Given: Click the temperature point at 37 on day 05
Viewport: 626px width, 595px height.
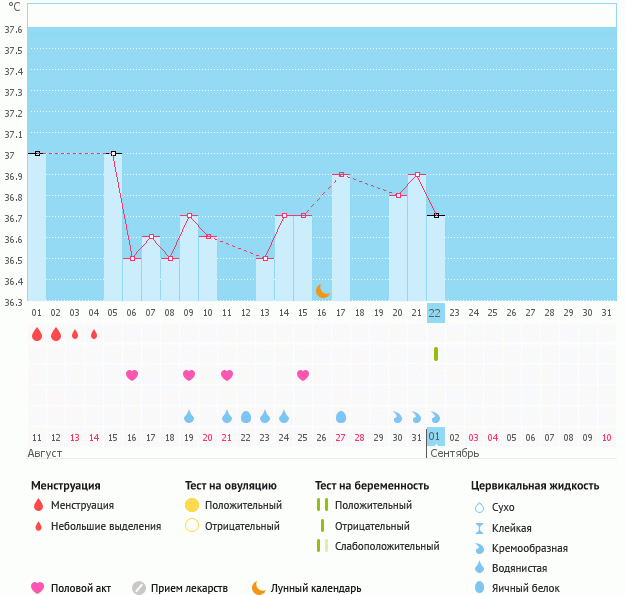Looking at the screenshot, I should (x=113, y=154).
